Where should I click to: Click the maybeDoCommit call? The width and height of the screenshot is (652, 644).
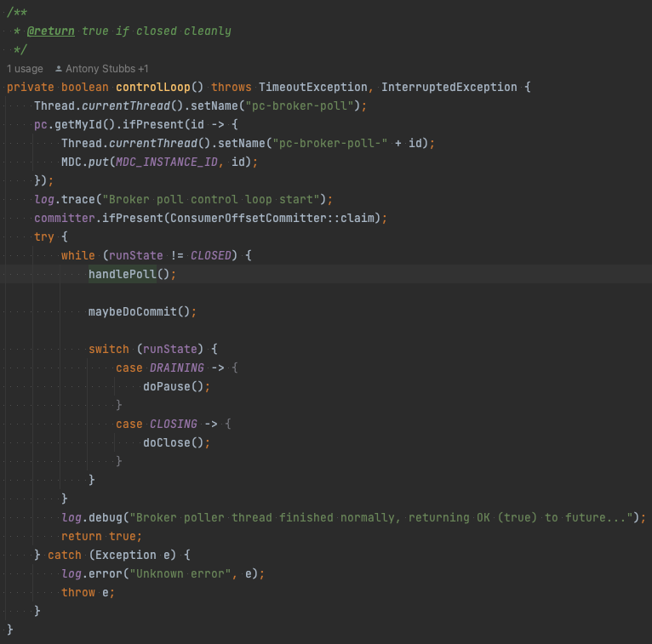[133, 311]
